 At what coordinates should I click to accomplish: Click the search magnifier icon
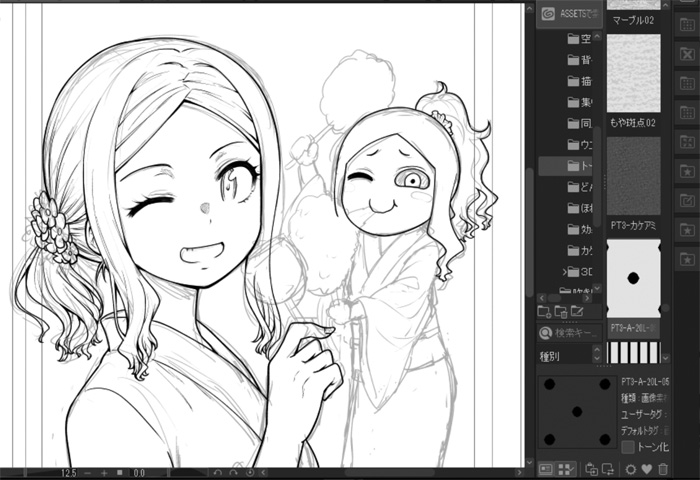point(545,333)
